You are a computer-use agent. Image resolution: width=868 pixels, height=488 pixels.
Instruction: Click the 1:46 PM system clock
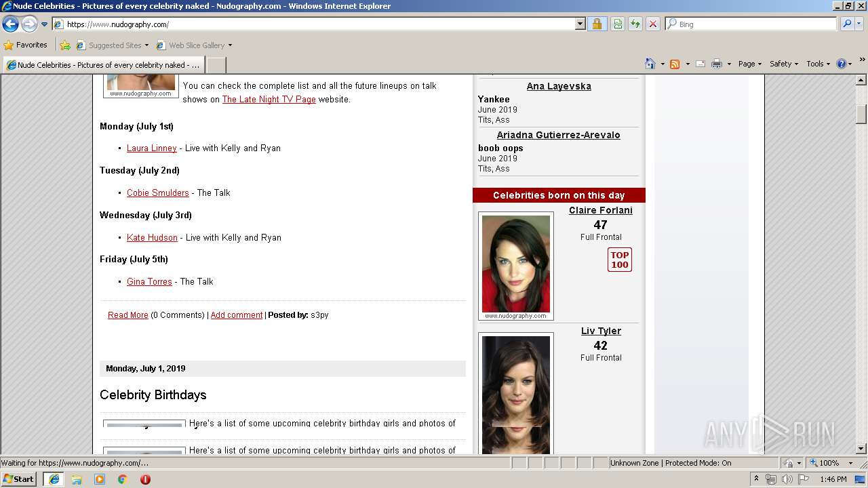tap(833, 479)
